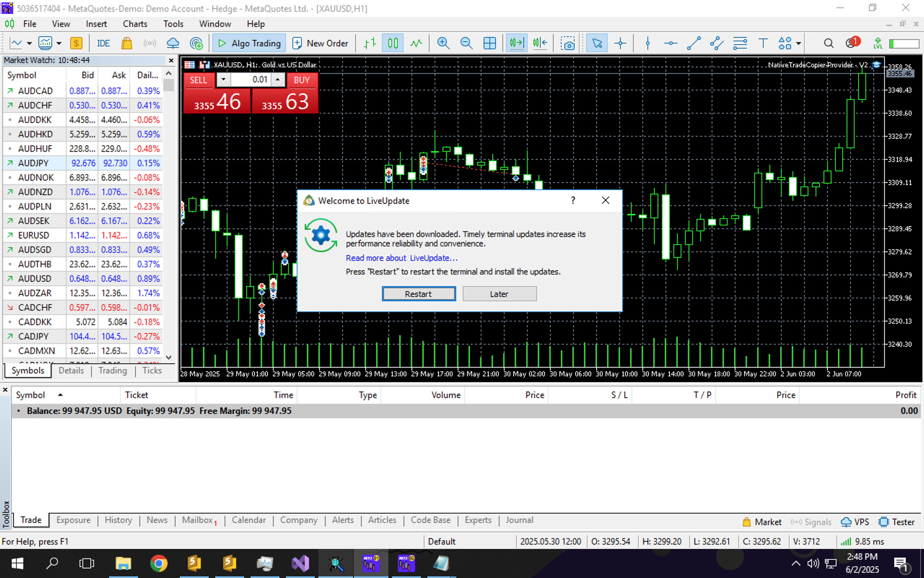The height and width of the screenshot is (578, 924).
Task: Open the VPS cloud toolbar icon
Action: [173, 43]
